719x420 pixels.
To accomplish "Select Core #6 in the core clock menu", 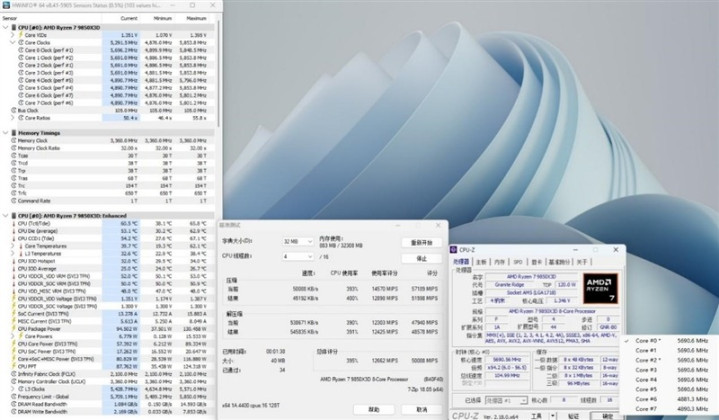I will coord(669,399).
